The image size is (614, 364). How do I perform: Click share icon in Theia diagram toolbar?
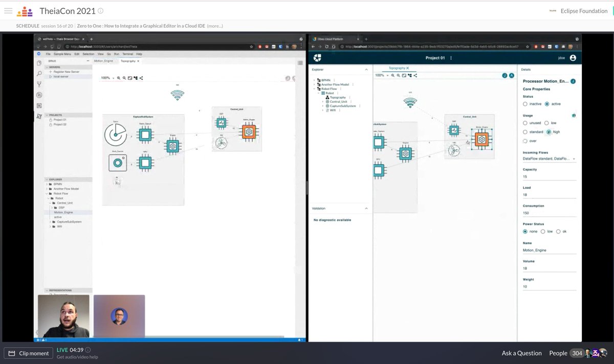pyautogui.click(x=141, y=78)
